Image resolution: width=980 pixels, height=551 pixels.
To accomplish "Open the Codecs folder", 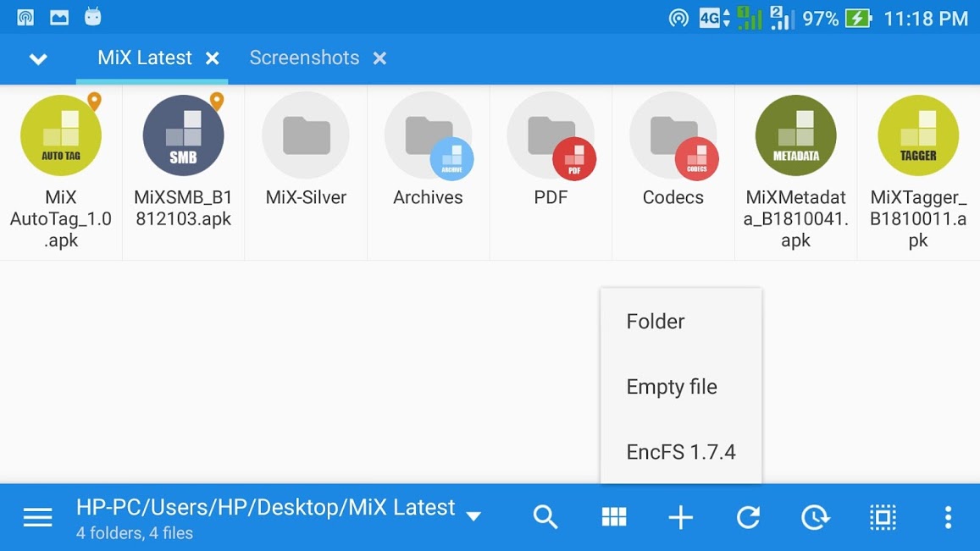I will (x=673, y=148).
